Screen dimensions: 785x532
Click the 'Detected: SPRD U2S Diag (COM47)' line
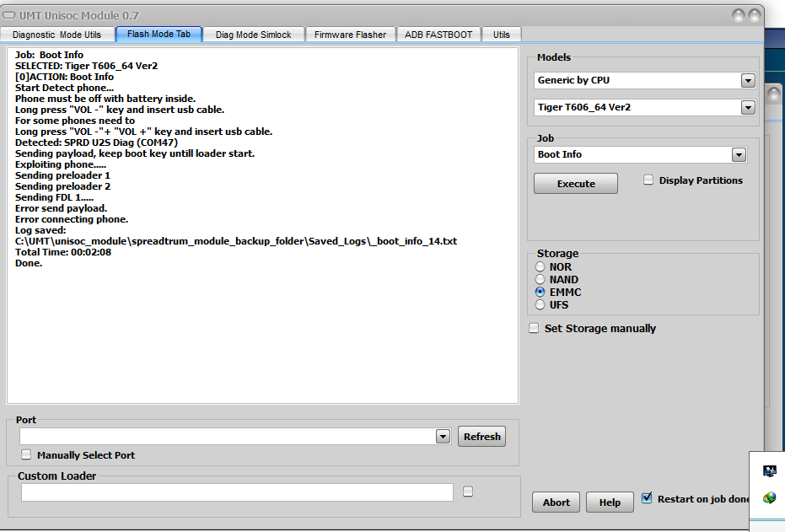pyautogui.click(x=96, y=142)
